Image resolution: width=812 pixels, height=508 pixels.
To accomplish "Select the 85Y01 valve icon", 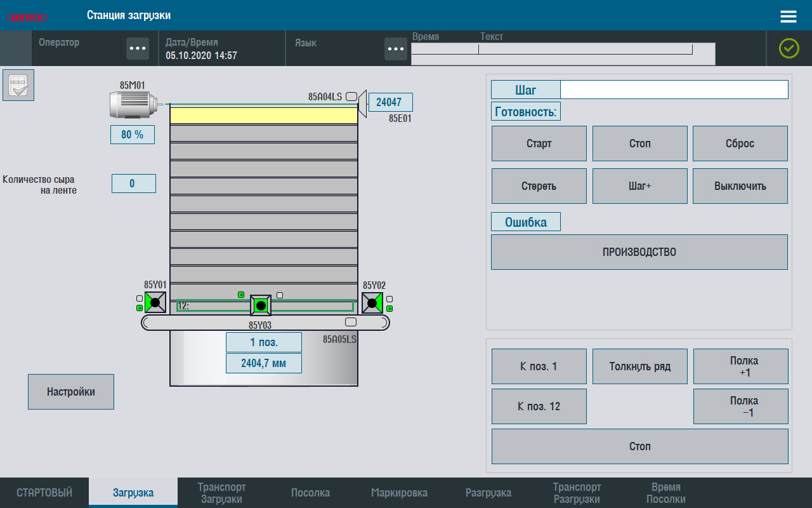I will coord(155,303).
